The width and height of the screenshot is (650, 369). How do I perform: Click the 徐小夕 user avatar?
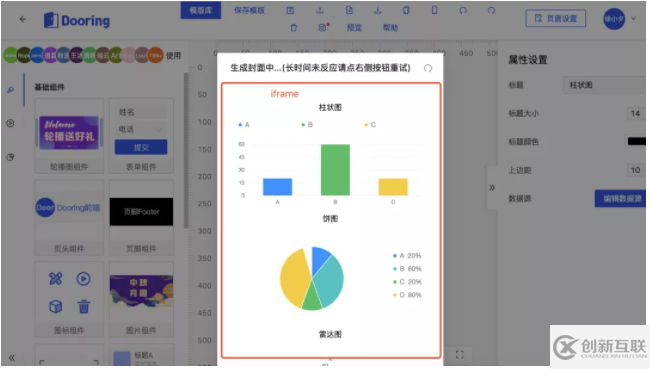[614, 19]
